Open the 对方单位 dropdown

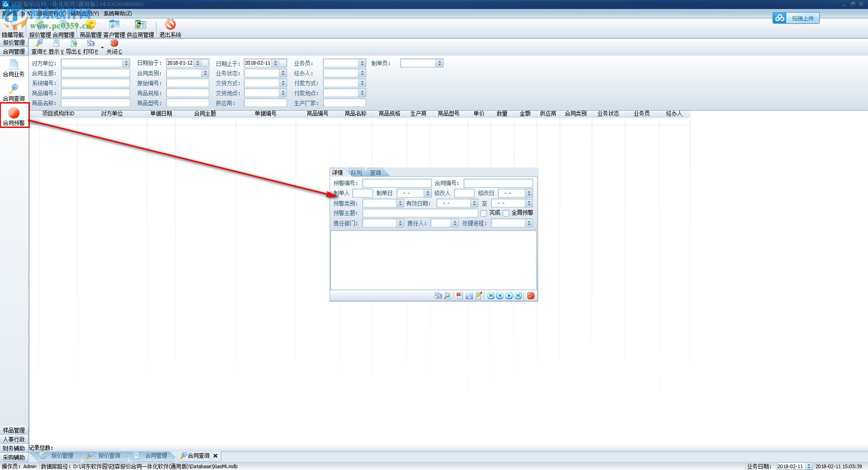tap(126, 63)
